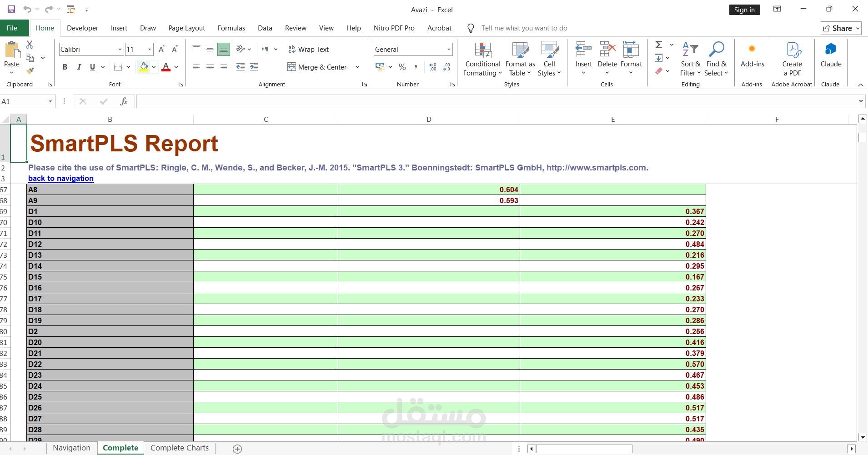Apply percent style to cells
This screenshot has height=455, width=868.
[402, 67]
